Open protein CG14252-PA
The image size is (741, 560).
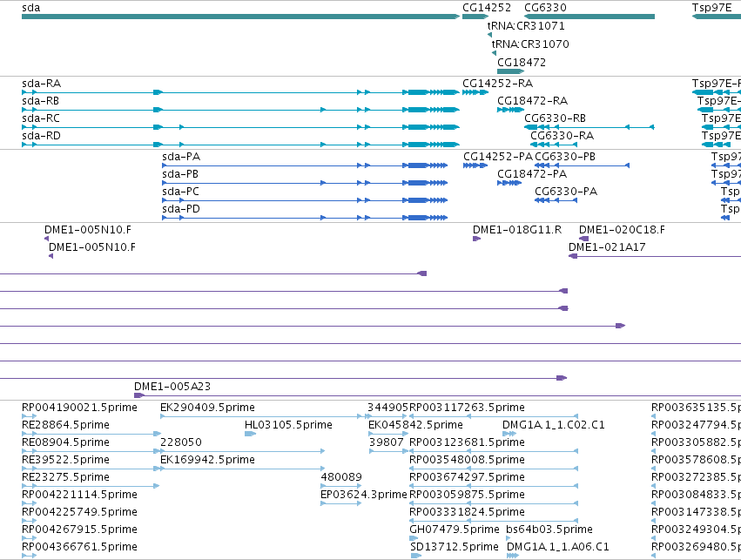[x=475, y=165]
